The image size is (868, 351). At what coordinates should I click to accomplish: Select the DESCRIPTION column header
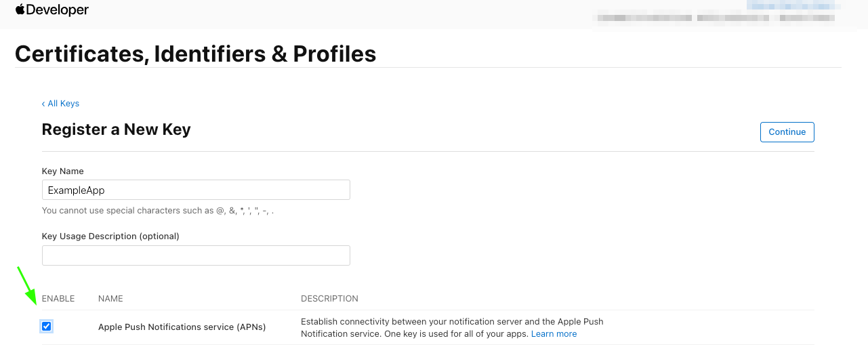tap(329, 299)
